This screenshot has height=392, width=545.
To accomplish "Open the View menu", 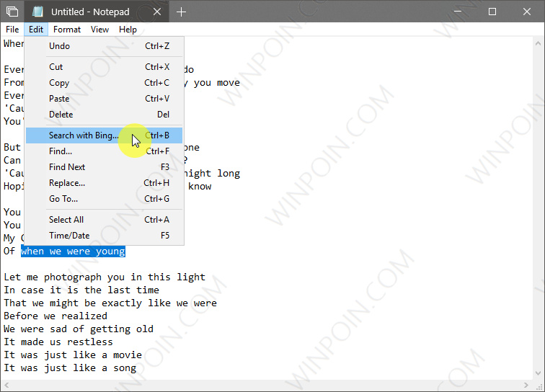I will 99,30.
